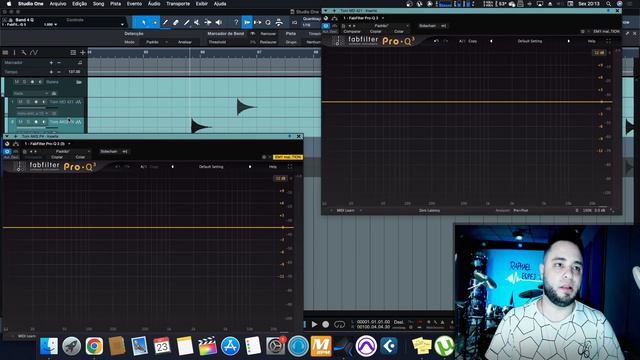Select the Listen speaker tool

tap(219, 22)
